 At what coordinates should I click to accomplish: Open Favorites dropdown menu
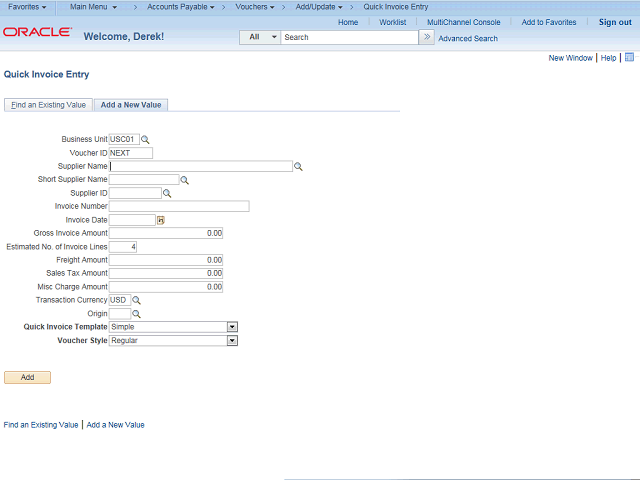(27, 7)
